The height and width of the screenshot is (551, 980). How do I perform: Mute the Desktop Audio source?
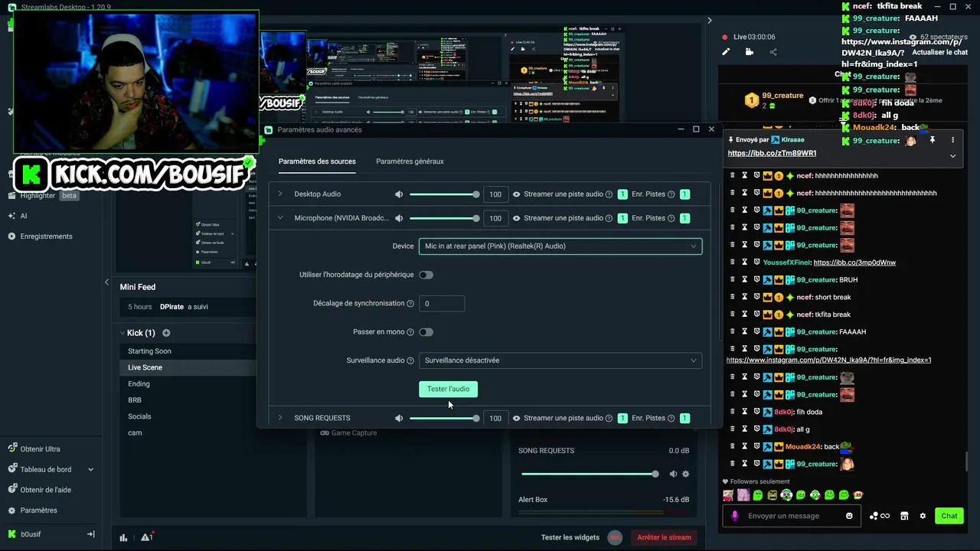(x=399, y=194)
